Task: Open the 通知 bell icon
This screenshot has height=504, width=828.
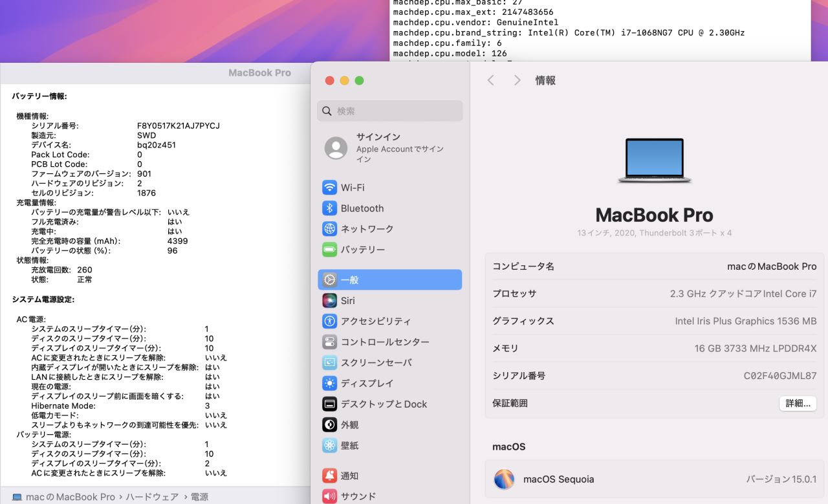Action: pos(330,476)
